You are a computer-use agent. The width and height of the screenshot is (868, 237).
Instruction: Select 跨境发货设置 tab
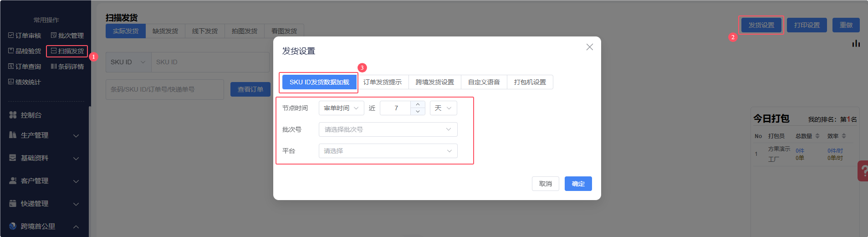click(435, 82)
